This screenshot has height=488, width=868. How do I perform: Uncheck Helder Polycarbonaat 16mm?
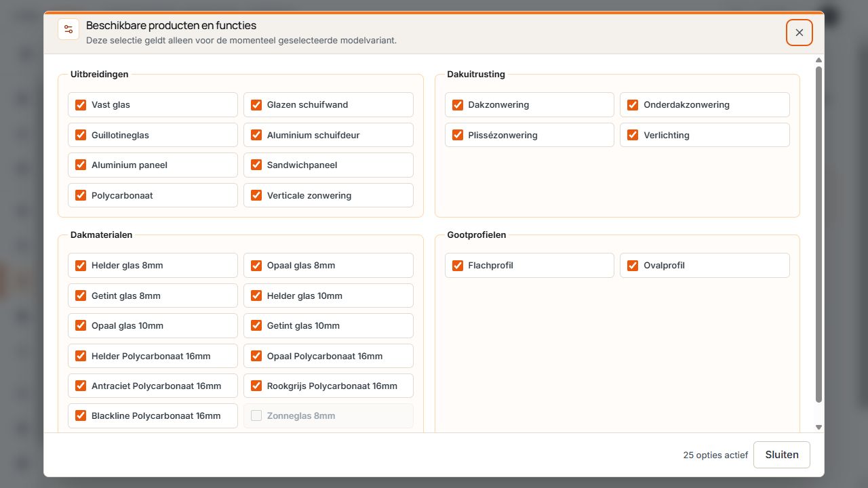pos(81,356)
